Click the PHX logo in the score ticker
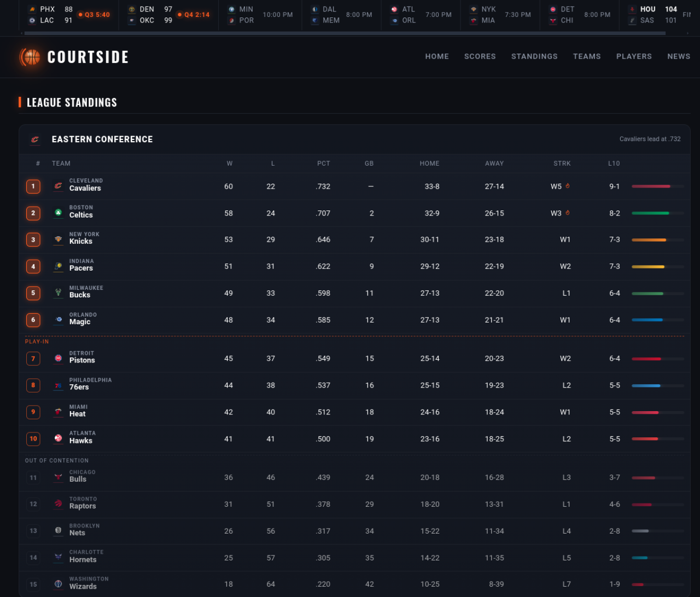 32,9
